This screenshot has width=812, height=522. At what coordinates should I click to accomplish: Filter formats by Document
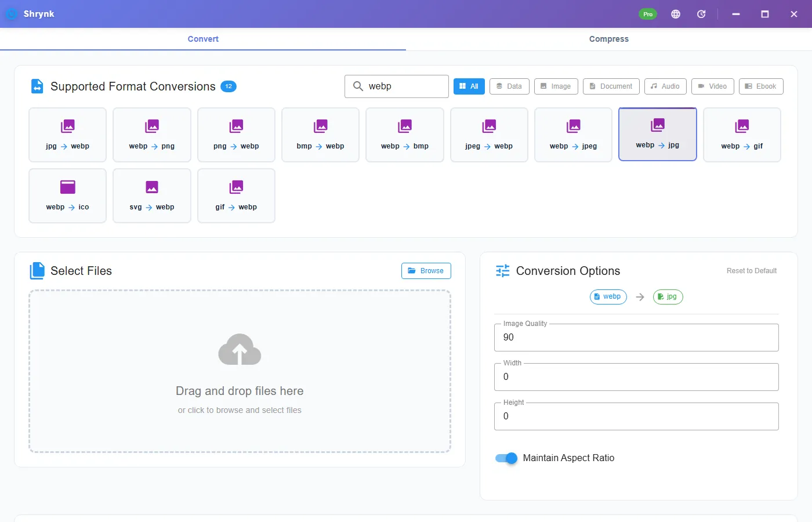(611, 86)
